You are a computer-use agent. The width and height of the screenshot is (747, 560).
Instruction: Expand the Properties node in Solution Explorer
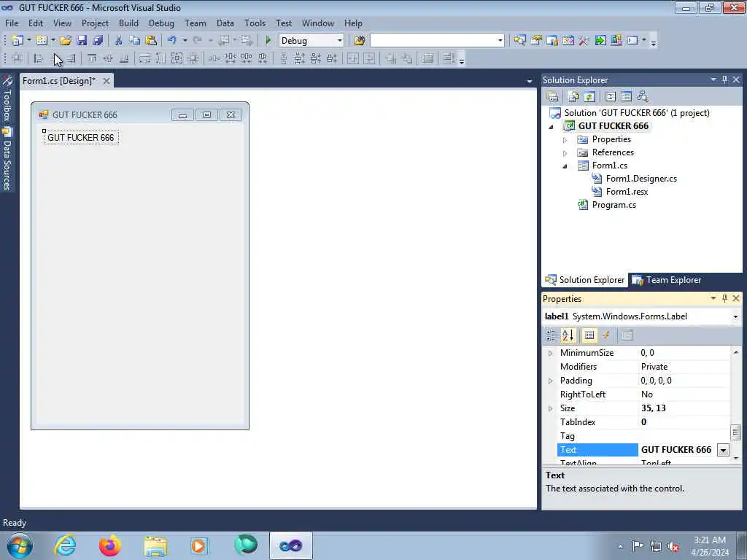tap(565, 140)
